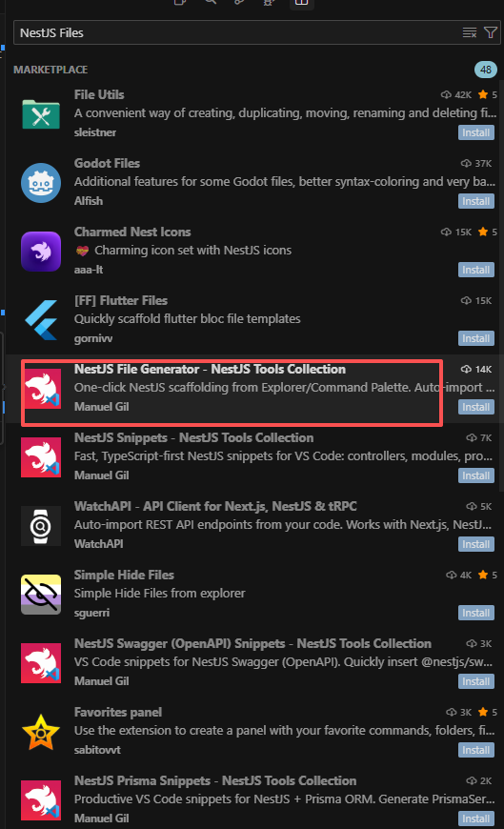Screen dimensions: 504x829
Task: Install the WatchAPI extension
Action: tap(476, 544)
